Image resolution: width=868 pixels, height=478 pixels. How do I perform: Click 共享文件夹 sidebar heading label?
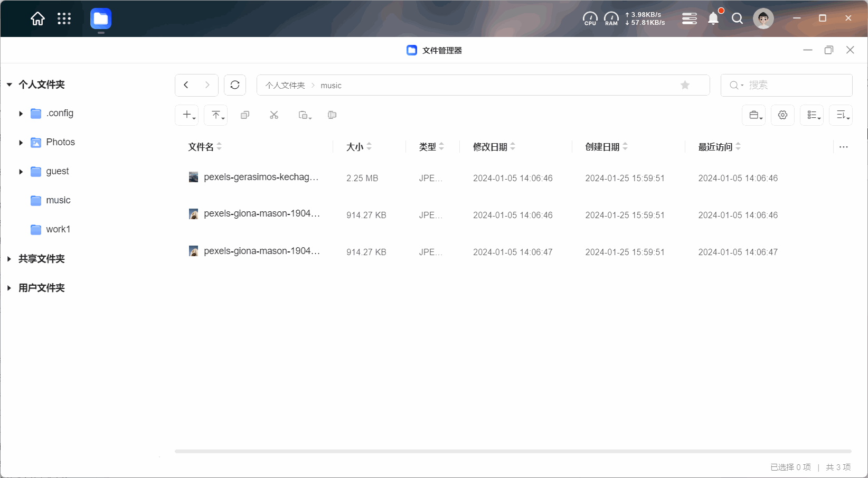(42, 259)
